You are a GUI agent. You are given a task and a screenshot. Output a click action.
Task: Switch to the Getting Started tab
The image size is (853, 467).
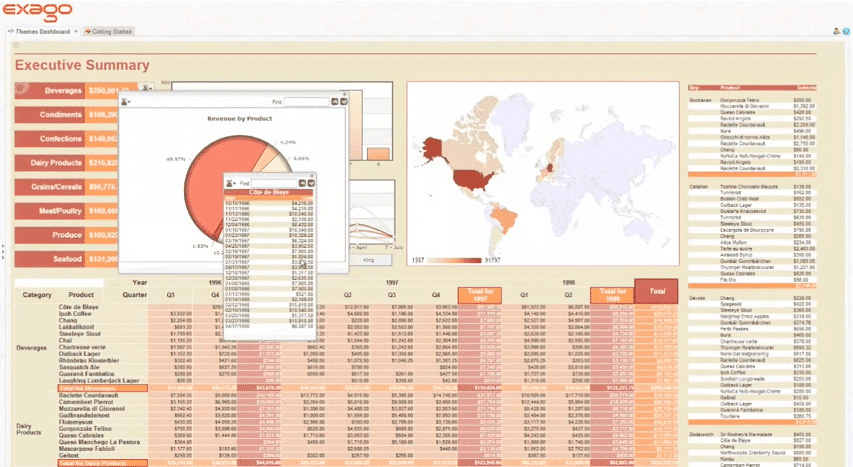pyautogui.click(x=112, y=32)
